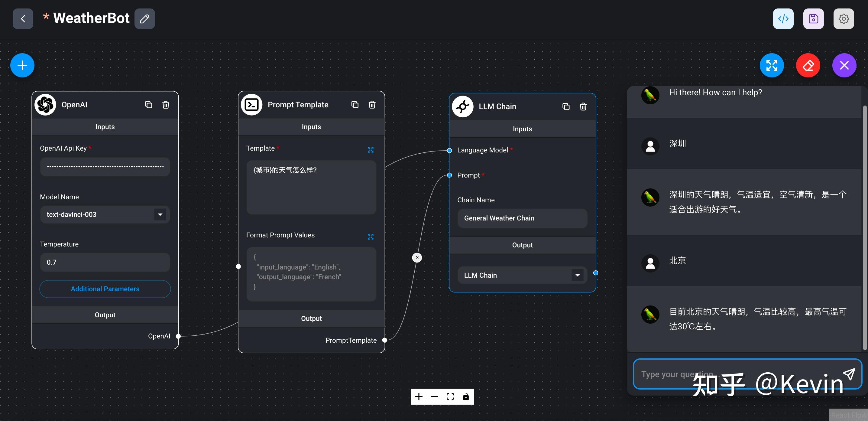Delete the OpenAI node

point(165,104)
